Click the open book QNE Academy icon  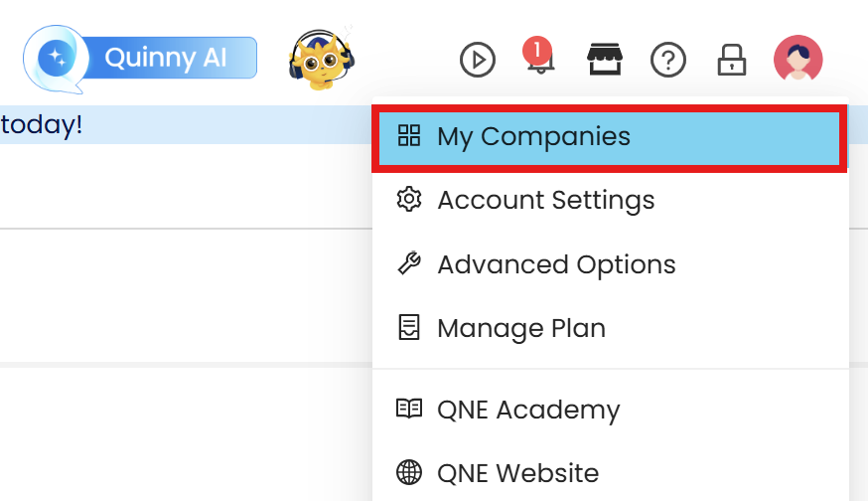tap(408, 410)
